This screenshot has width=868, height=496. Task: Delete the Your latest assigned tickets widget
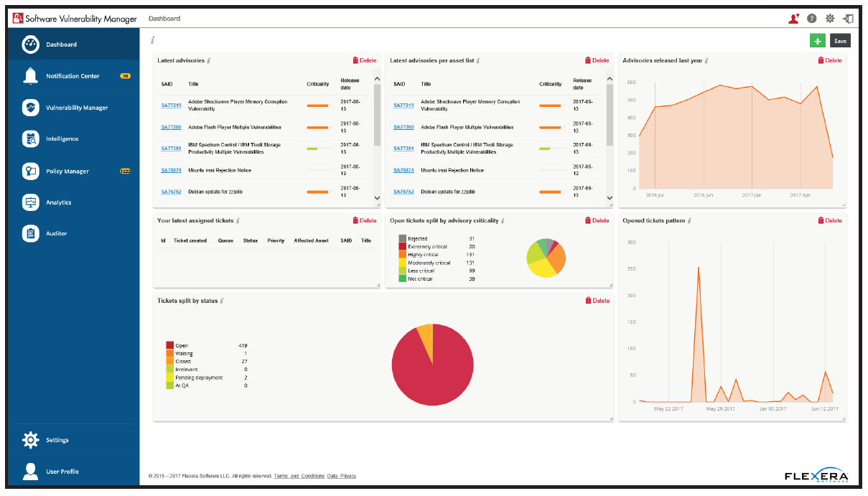pyautogui.click(x=365, y=221)
